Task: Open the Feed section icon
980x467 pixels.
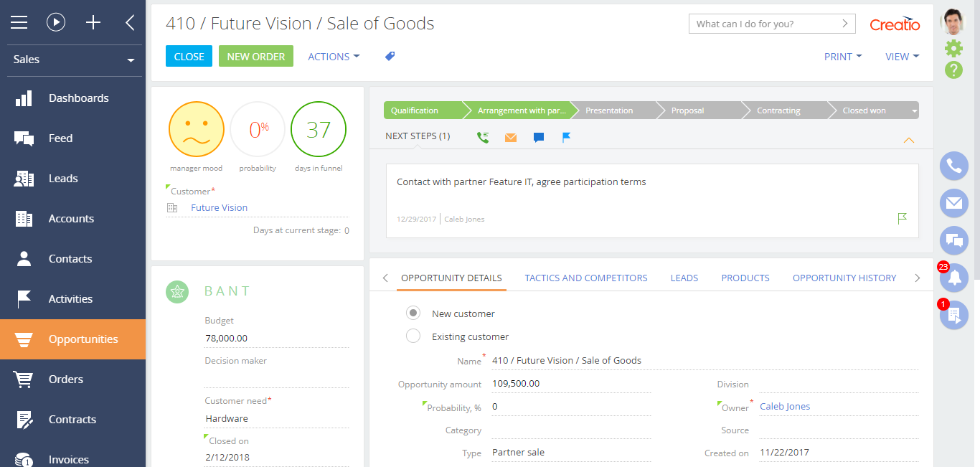Action: [24, 138]
